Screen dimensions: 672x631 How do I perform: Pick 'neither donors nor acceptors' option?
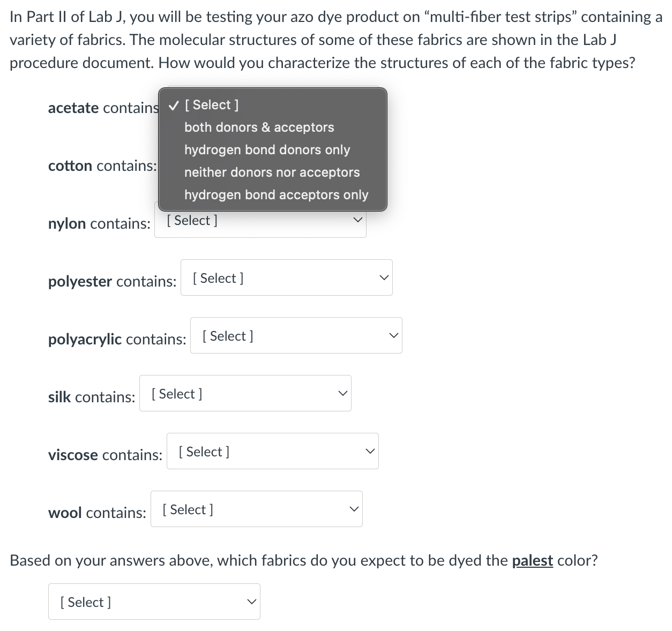(x=272, y=172)
